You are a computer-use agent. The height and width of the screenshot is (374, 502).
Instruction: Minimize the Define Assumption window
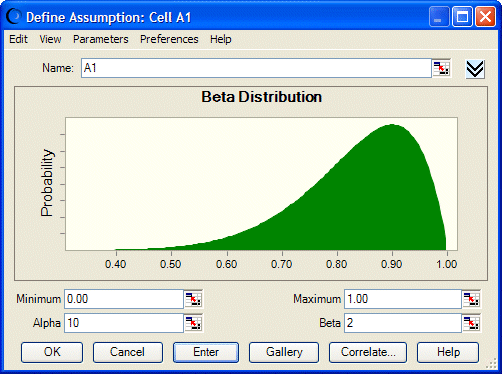(x=440, y=16)
